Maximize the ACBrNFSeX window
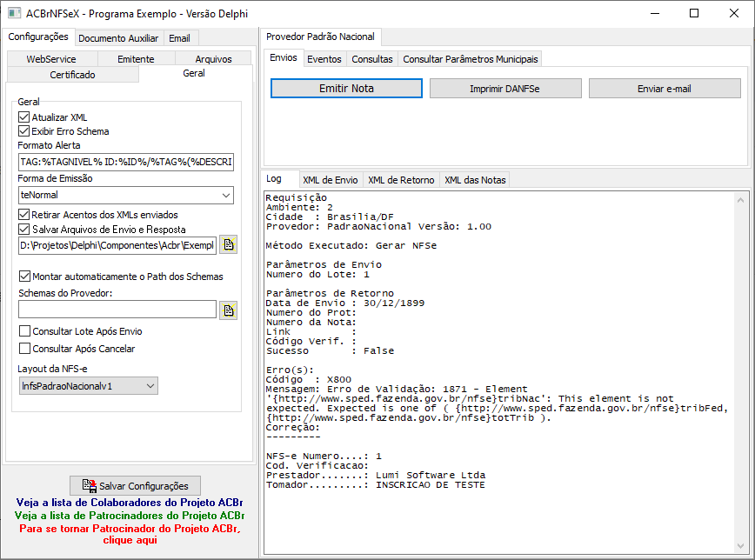Image resolution: width=755 pixels, height=560 pixels. click(x=694, y=13)
